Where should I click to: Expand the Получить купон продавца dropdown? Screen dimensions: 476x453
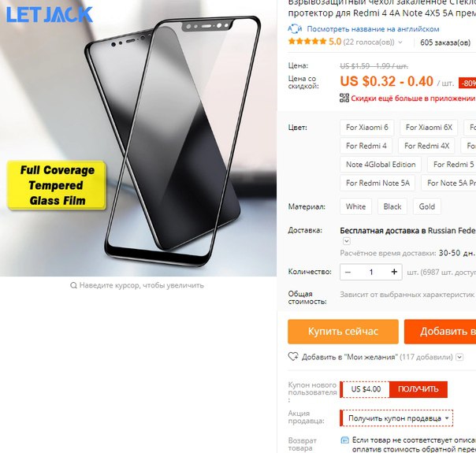[x=447, y=418]
